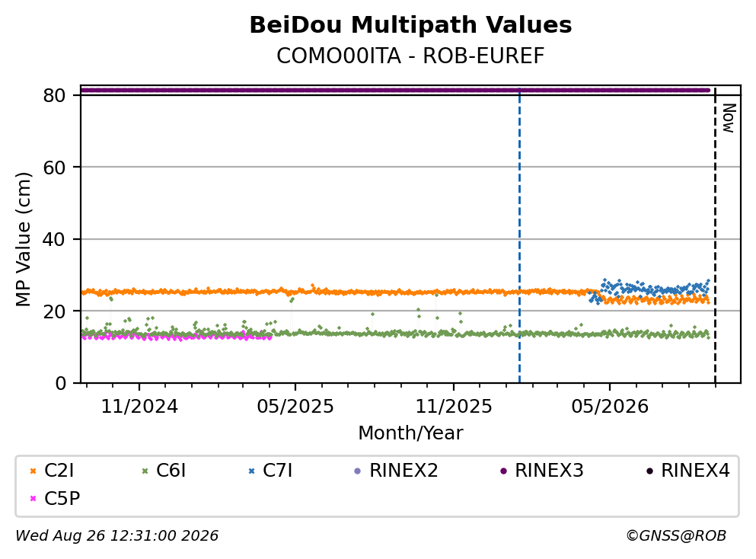Click the RINEX4 legend entry
Screen dimensions: 756x559
pos(687,470)
